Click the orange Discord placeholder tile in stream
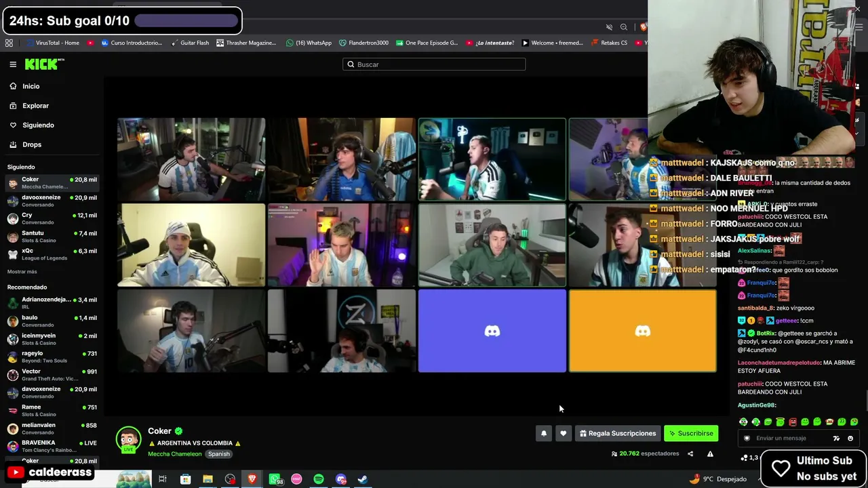 tap(643, 331)
